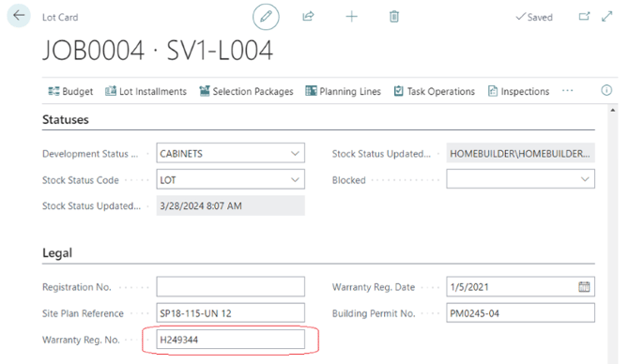Image resolution: width=629 pixels, height=364 pixels.
Task: Click the Blocked field label
Action: tap(348, 180)
